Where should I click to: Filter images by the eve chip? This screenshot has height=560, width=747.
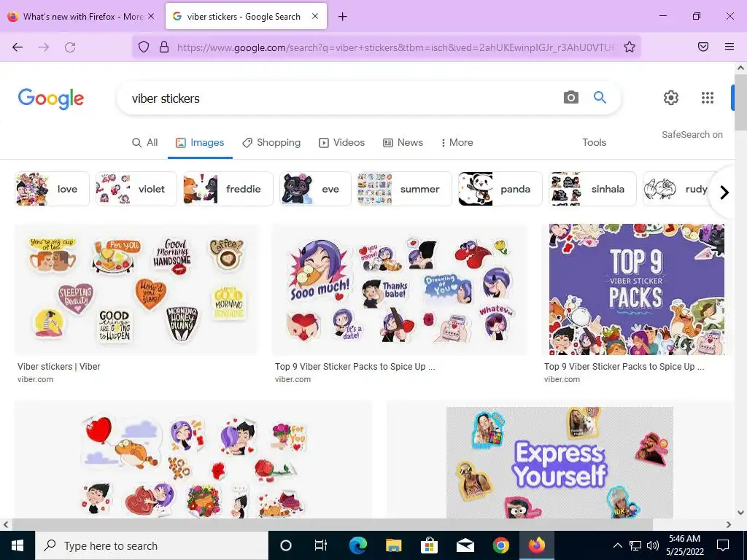pyautogui.click(x=315, y=189)
